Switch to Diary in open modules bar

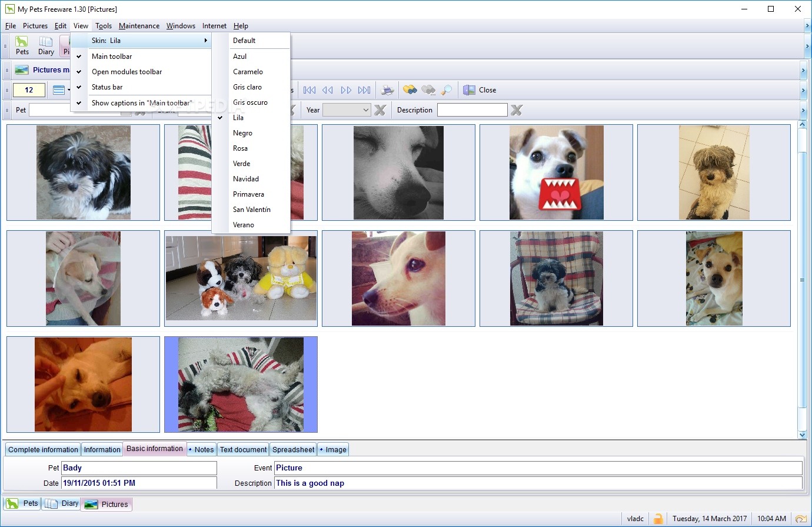pos(62,503)
